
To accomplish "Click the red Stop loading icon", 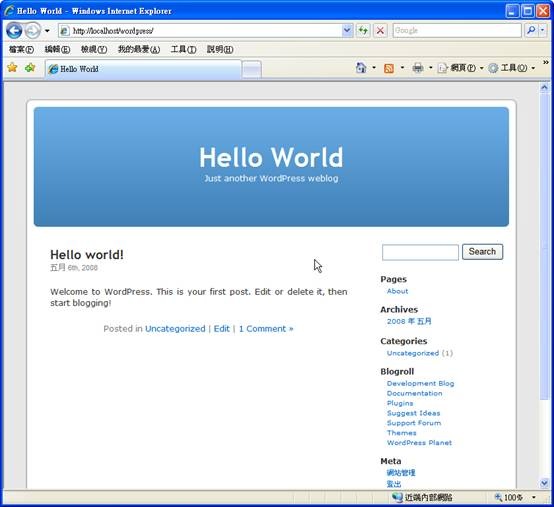I will point(380,31).
